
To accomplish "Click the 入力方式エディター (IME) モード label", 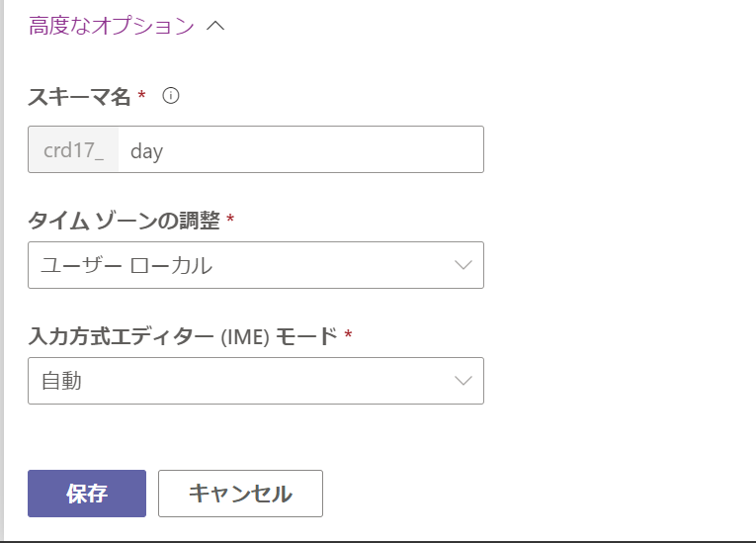I will point(183,335).
